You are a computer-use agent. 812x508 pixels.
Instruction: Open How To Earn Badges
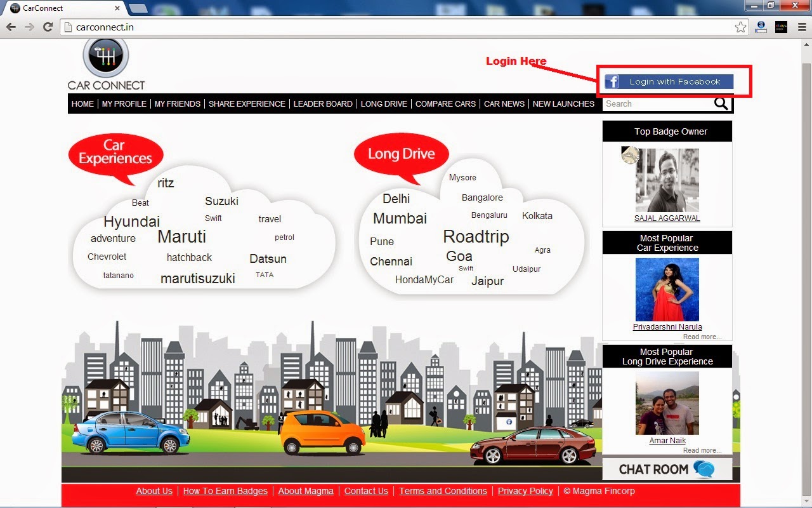click(x=225, y=491)
